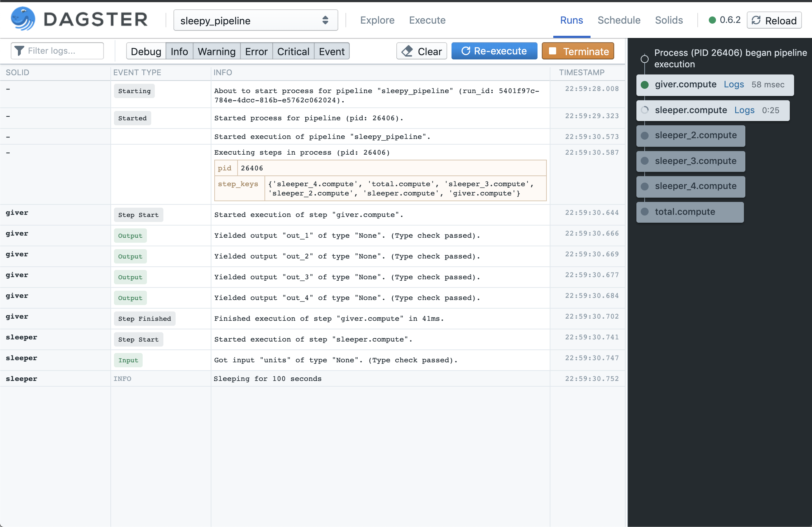Open the Solids tab

(x=669, y=20)
